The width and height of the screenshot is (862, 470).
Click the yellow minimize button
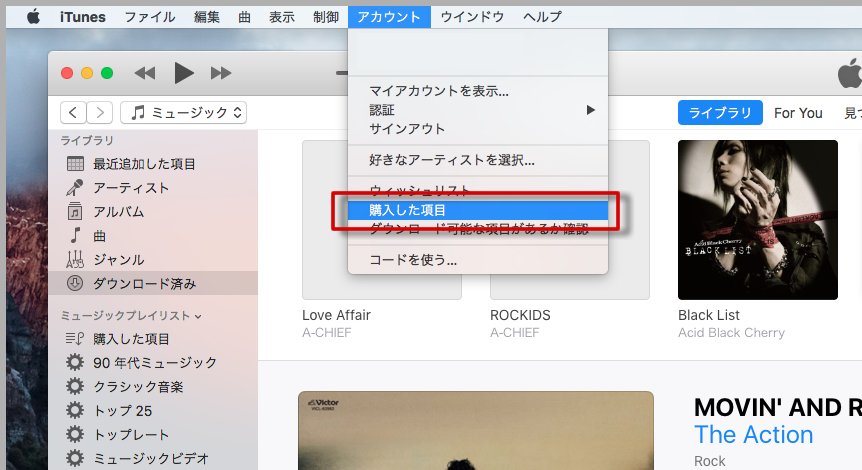87,73
